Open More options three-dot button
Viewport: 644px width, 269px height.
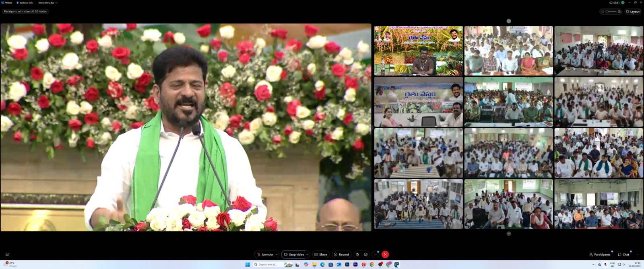376,255
